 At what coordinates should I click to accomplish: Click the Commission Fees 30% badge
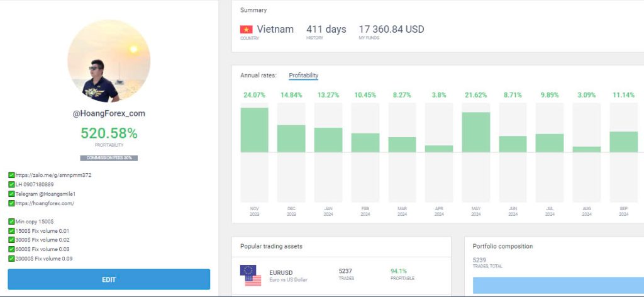click(x=109, y=158)
